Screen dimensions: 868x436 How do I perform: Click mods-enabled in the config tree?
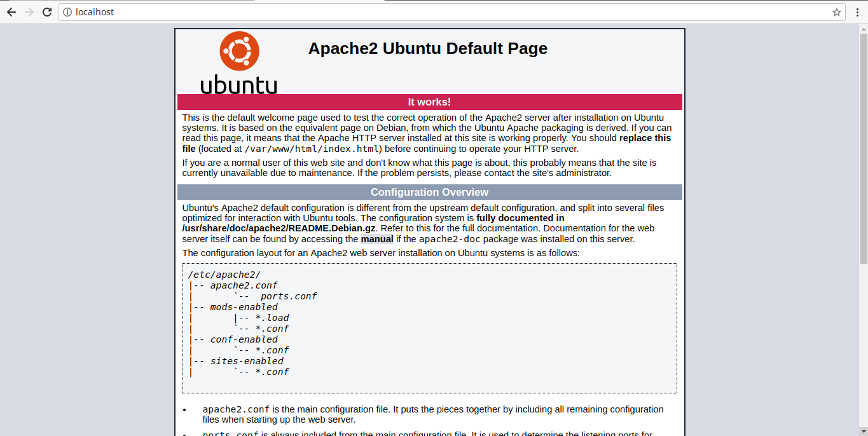coord(244,307)
